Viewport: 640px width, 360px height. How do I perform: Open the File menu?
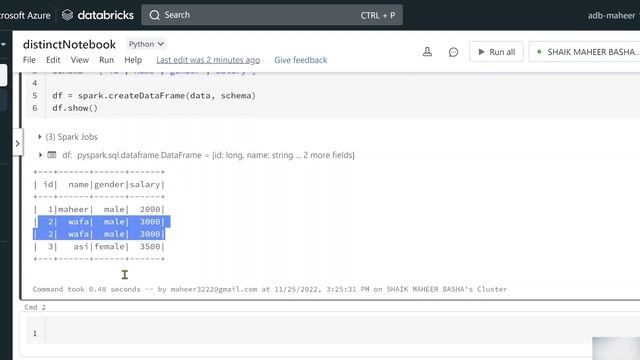(x=29, y=60)
